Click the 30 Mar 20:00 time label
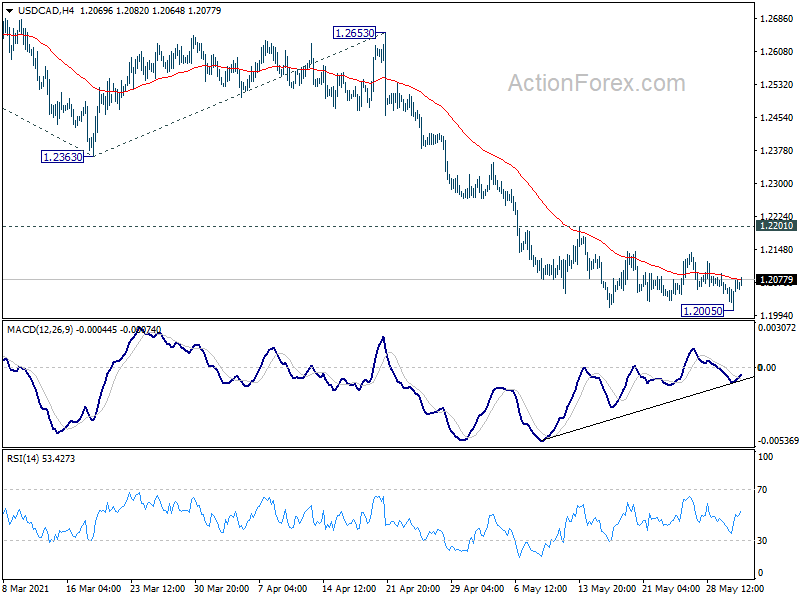The width and height of the screenshot is (800, 600). coord(221,588)
